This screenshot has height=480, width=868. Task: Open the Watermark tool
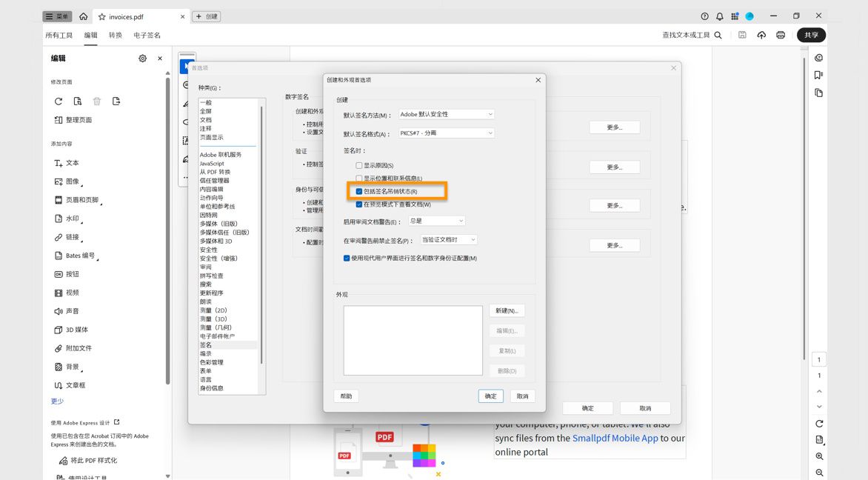(x=67, y=219)
